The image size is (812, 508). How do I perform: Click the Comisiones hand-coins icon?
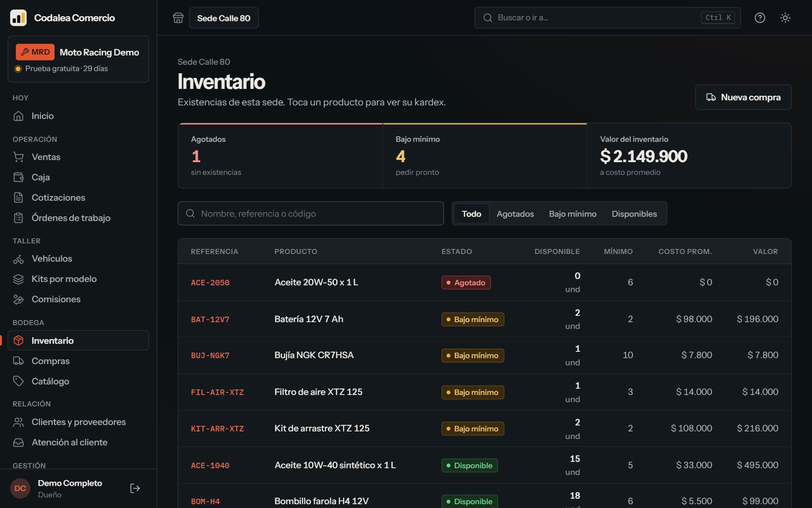coord(18,299)
